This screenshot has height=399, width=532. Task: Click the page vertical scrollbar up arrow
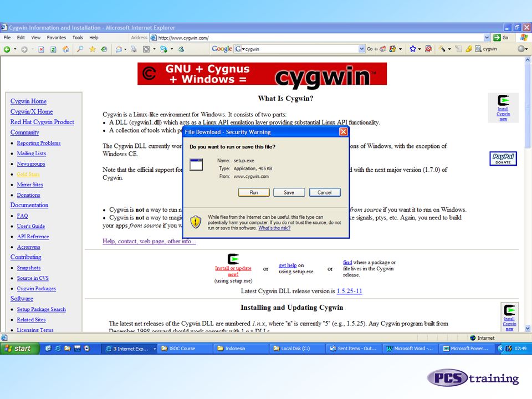tap(528, 60)
